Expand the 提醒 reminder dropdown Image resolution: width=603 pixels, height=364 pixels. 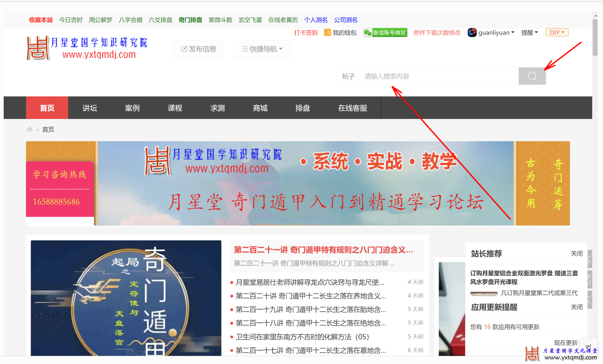(x=529, y=33)
